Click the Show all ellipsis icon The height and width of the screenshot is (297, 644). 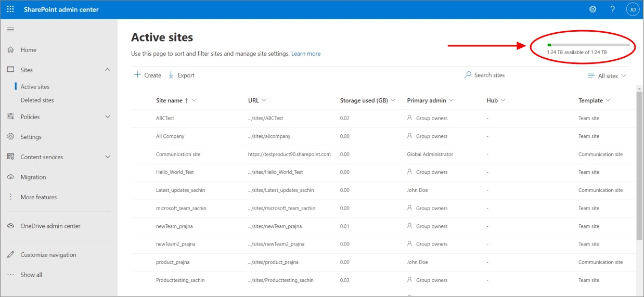(x=10, y=275)
